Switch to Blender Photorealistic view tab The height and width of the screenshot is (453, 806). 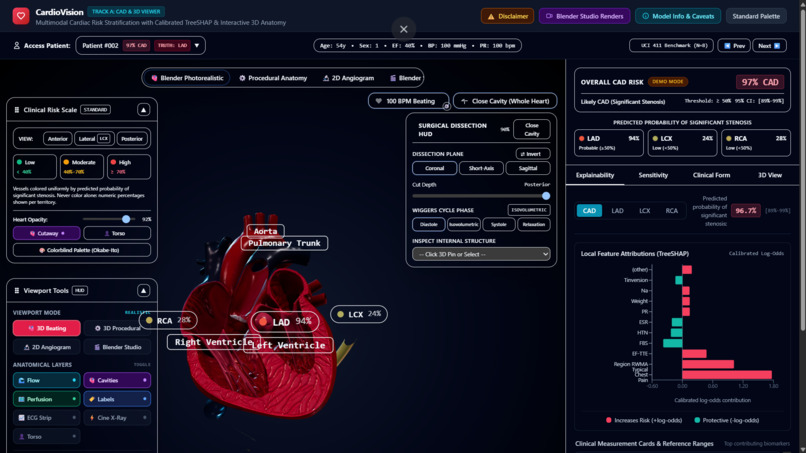pos(187,78)
